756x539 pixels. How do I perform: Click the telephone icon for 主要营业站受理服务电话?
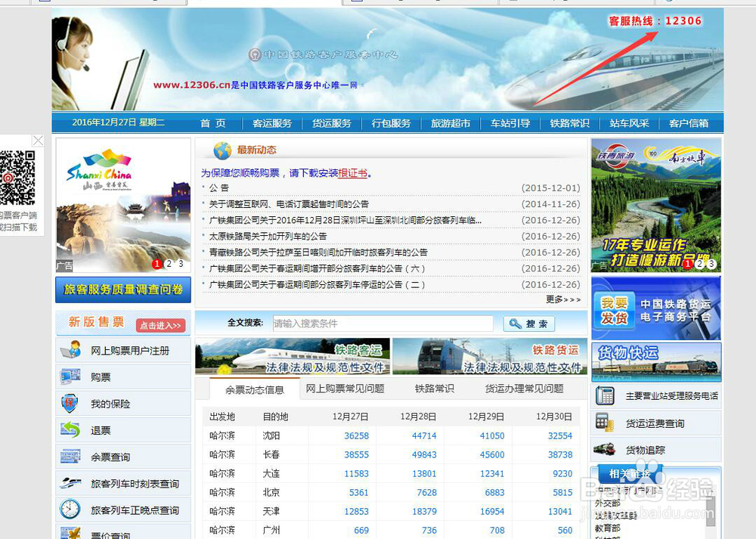click(605, 396)
